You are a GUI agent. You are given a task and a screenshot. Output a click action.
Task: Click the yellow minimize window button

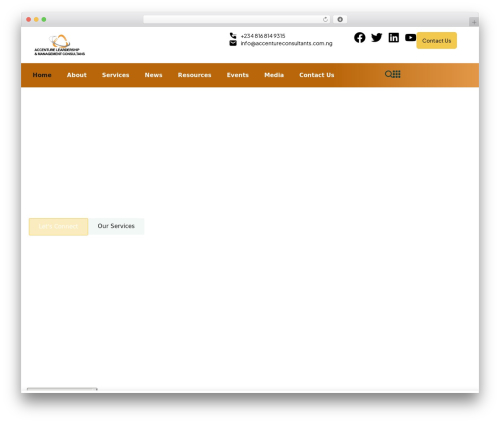[36, 19]
